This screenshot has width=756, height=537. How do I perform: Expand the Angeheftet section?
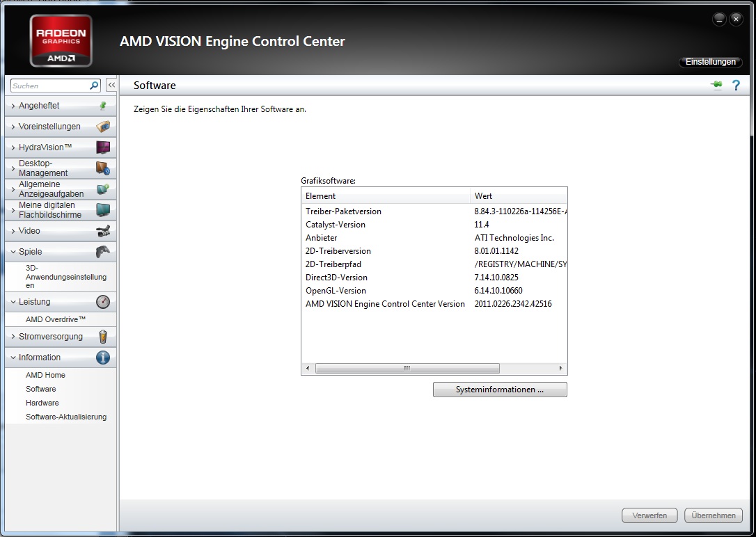tap(61, 106)
